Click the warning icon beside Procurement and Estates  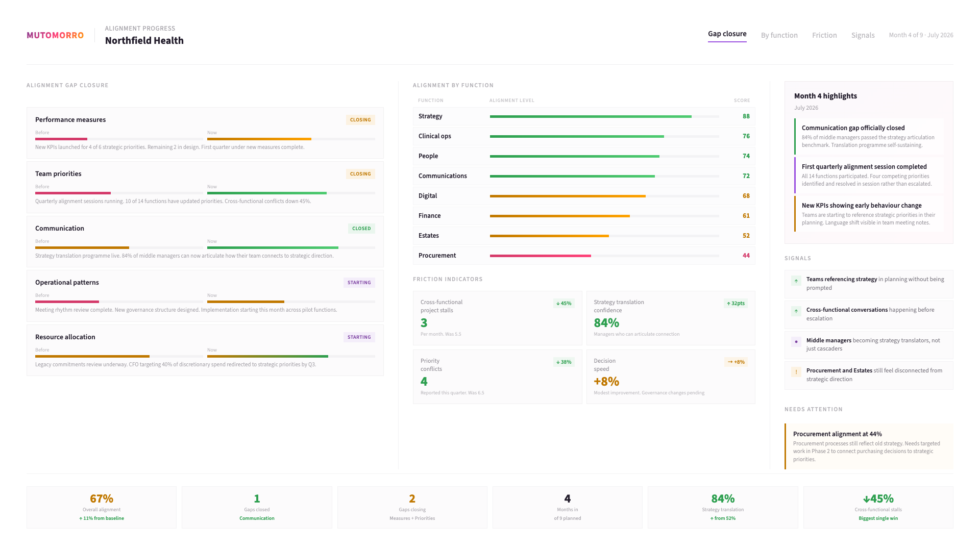[x=796, y=372]
